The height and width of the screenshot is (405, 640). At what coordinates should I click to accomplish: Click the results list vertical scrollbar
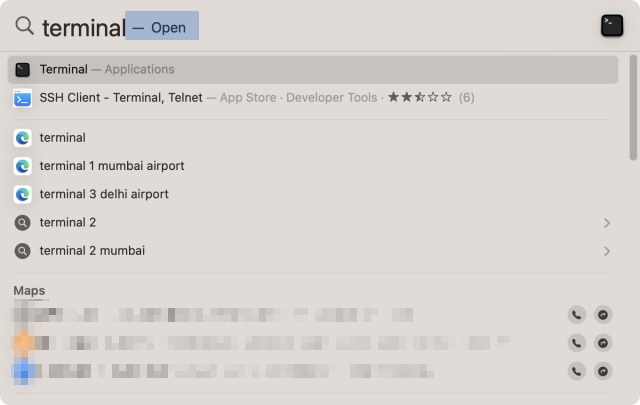(633, 110)
